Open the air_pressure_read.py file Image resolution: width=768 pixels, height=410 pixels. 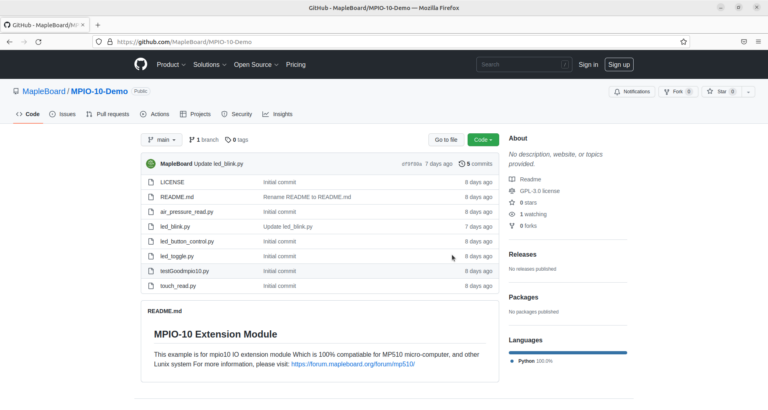[x=187, y=212]
